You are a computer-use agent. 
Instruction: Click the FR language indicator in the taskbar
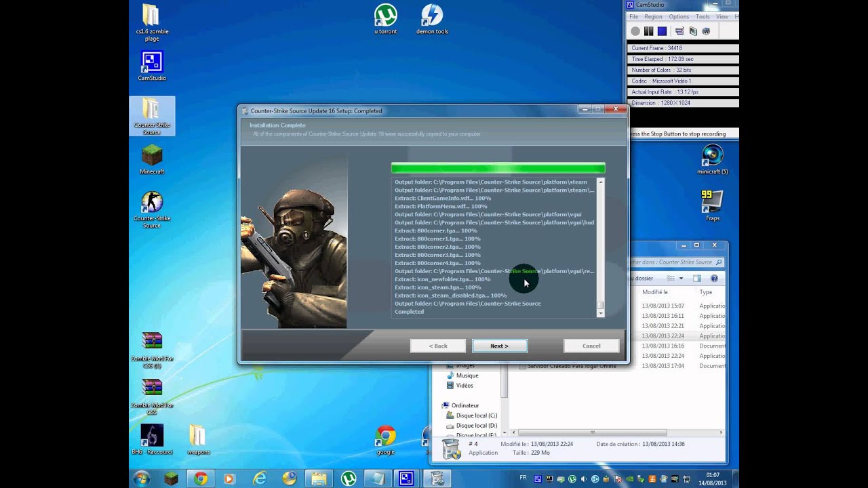point(523,478)
